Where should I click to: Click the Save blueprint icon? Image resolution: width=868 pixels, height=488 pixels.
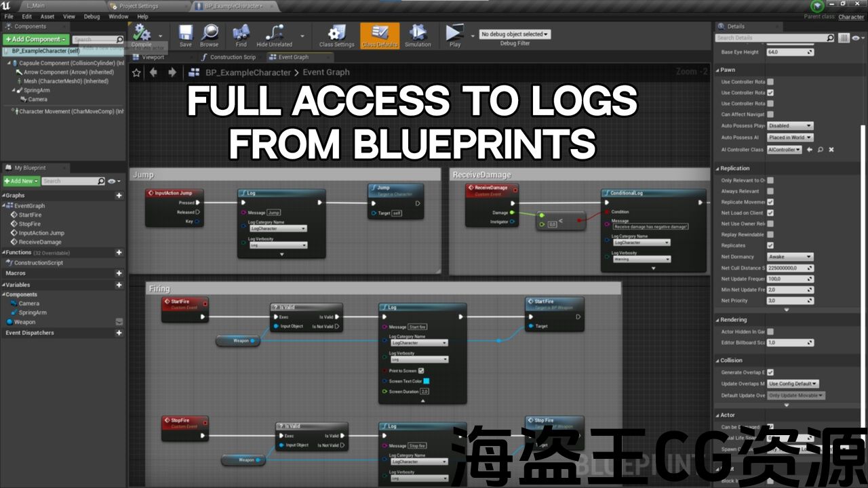185,34
